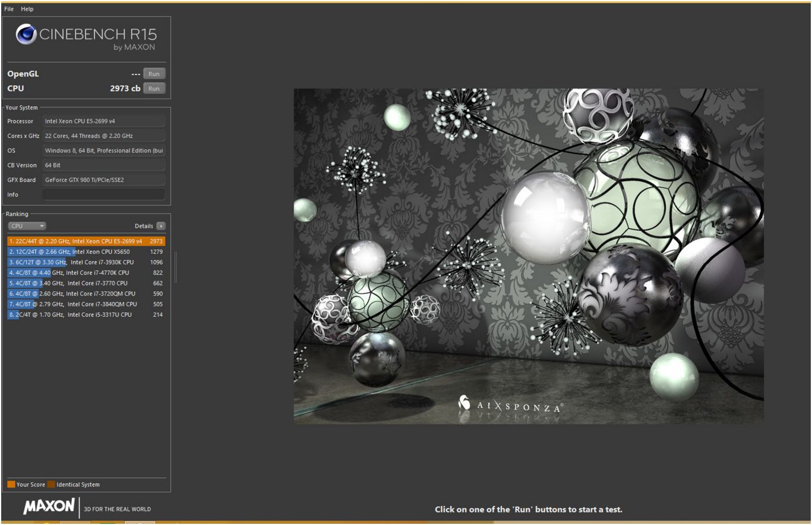This screenshot has width=812, height=525.
Task: Click the rendered spheres preview image
Action: 529,256
